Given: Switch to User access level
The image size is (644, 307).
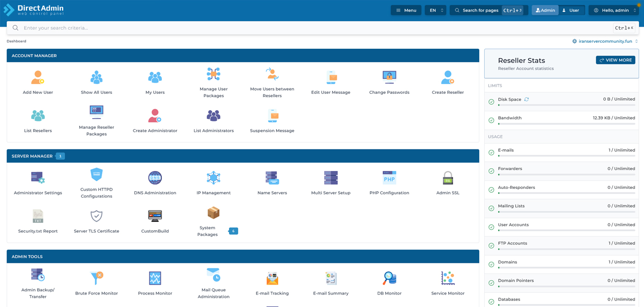Looking at the screenshot, I should (571, 10).
